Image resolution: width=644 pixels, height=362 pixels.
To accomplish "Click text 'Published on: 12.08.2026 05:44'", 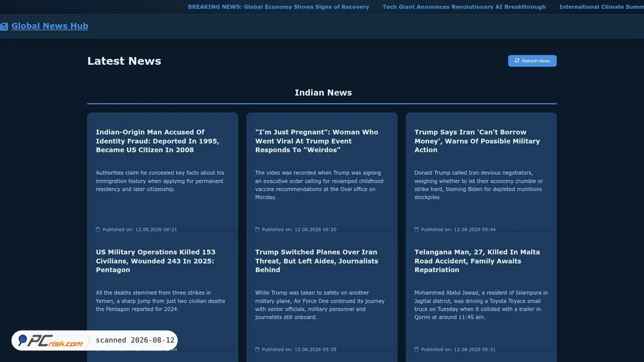I will point(458,229).
